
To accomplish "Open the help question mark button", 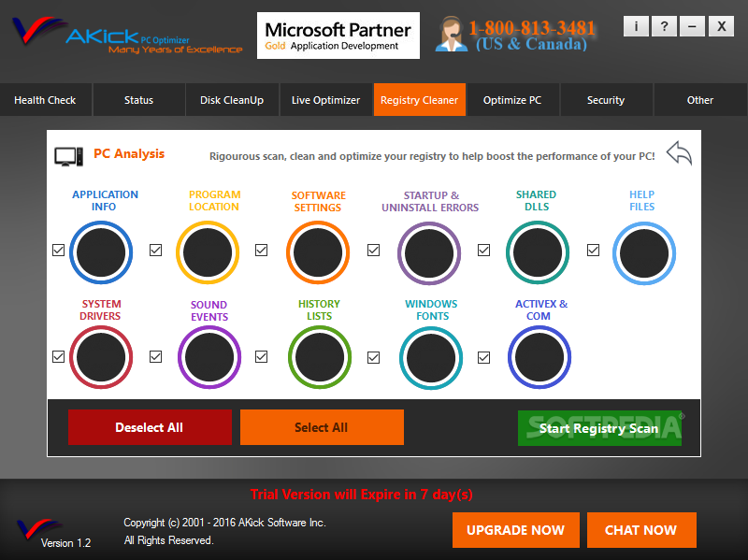I will click(664, 26).
